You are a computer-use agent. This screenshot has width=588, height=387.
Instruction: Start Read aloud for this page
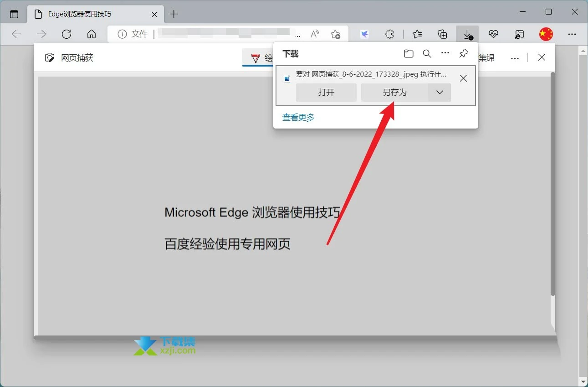315,34
